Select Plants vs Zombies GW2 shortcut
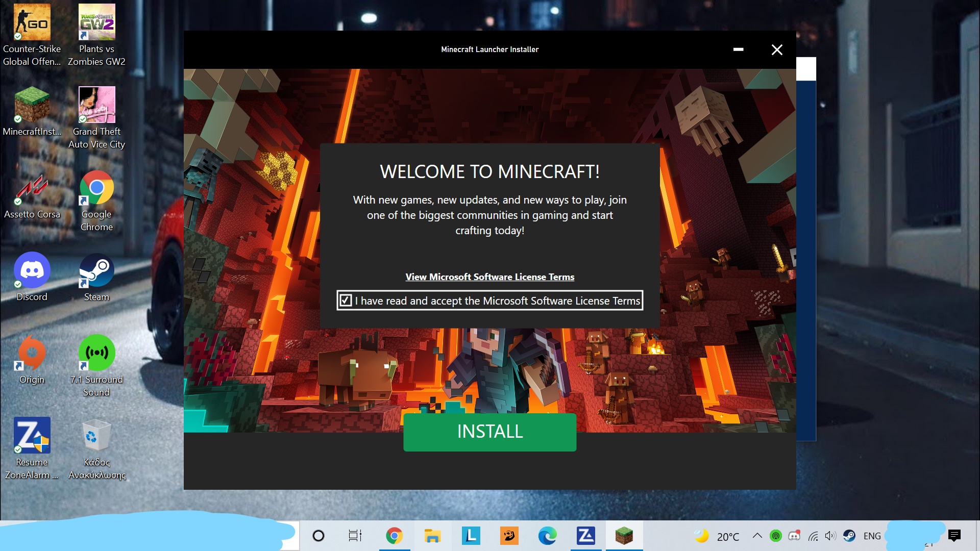 click(x=96, y=23)
